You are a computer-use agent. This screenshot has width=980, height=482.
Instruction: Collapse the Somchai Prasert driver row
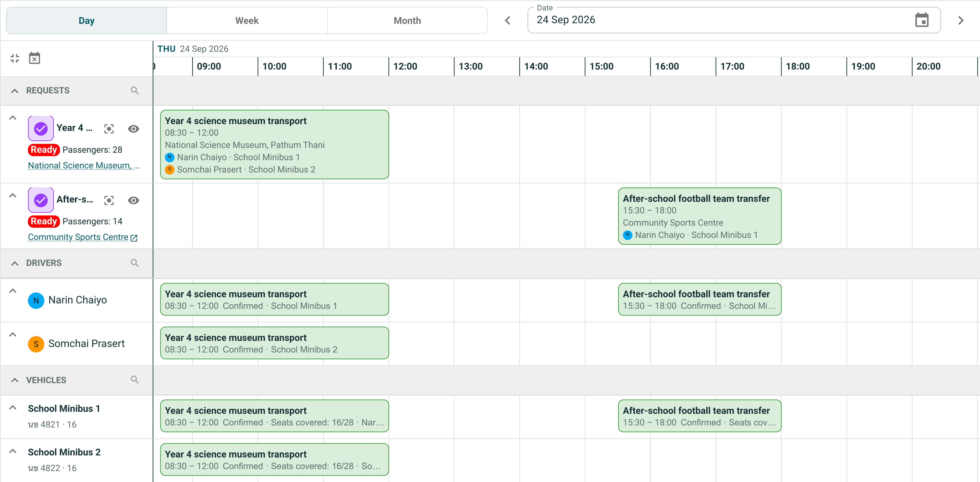click(13, 334)
